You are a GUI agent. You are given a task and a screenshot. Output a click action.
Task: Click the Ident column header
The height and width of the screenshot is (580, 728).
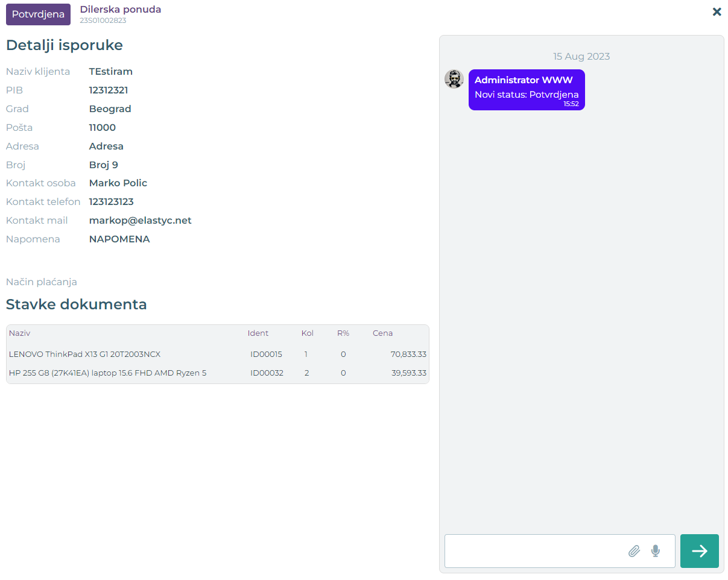[x=258, y=333]
